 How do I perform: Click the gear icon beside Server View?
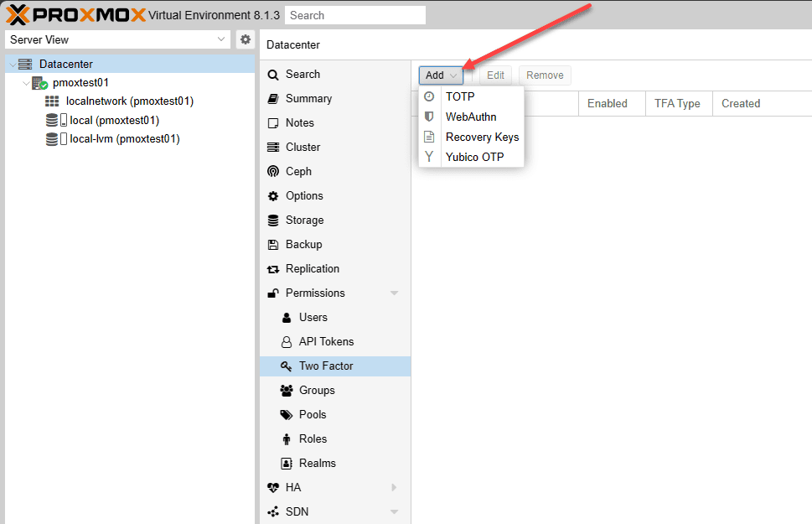pyautogui.click(x=246, y=39)
